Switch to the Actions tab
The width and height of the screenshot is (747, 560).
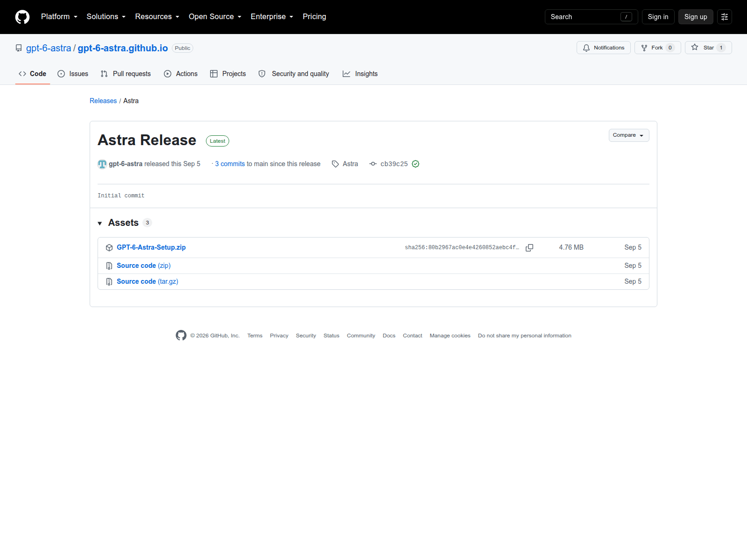(181, 74)
